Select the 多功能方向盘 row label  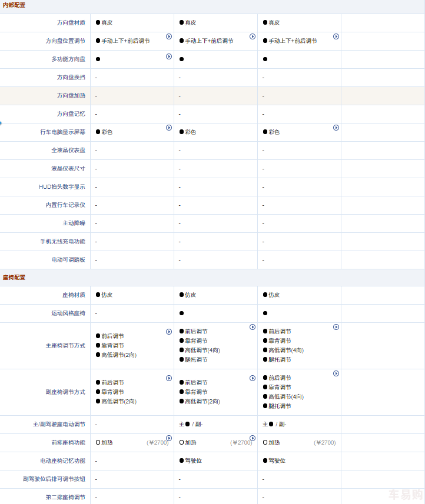[68, 59]
